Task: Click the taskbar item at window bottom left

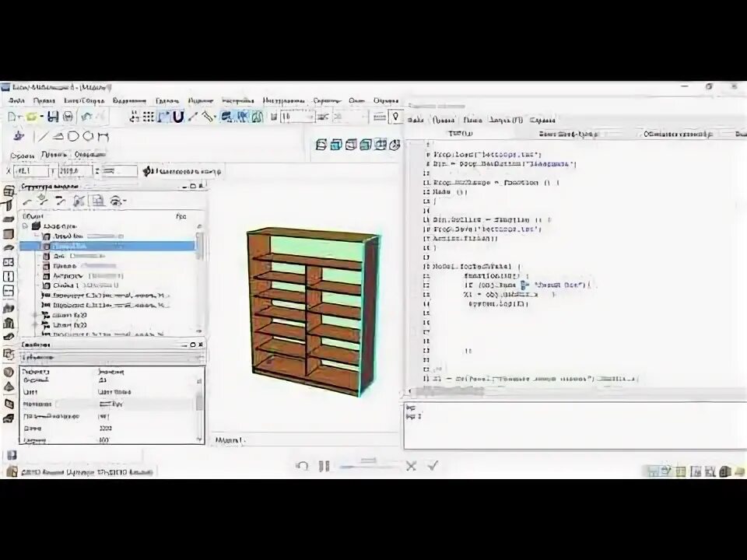Action: [x=80, y=471]
